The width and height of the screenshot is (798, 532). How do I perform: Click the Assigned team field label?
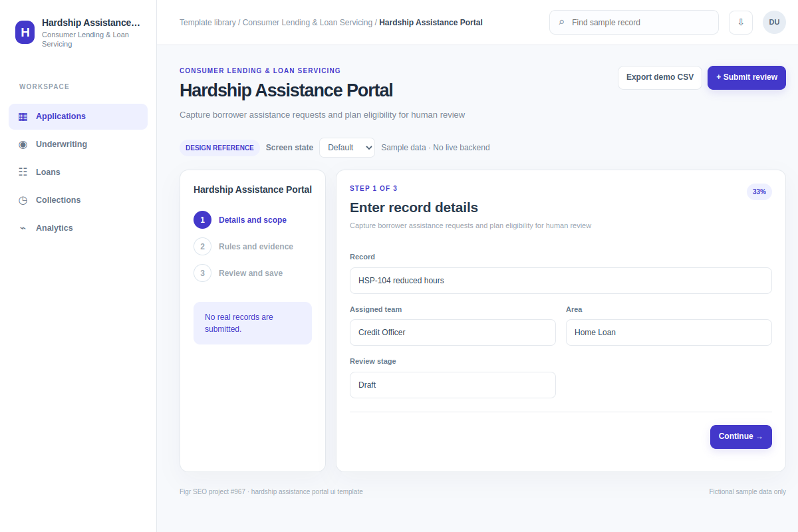pyautogui.click(x=376, y=309)
